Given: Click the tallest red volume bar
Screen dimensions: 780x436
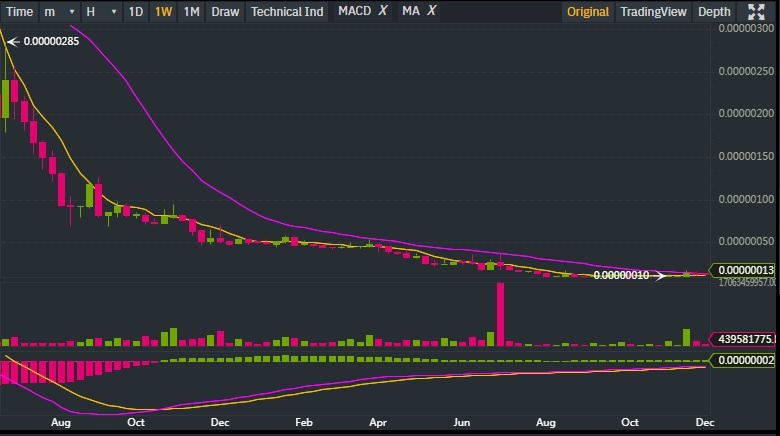Looking at the screenshot, I should (x=500, y=315).
